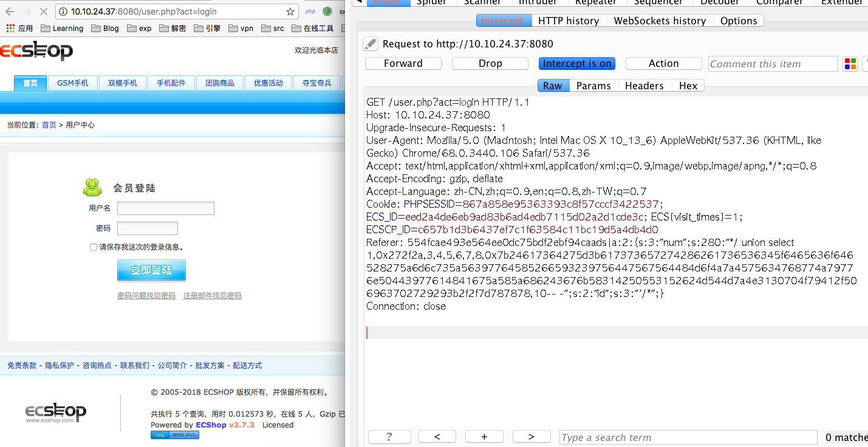Open 隐私保护 footer link

tap(60, 366)
